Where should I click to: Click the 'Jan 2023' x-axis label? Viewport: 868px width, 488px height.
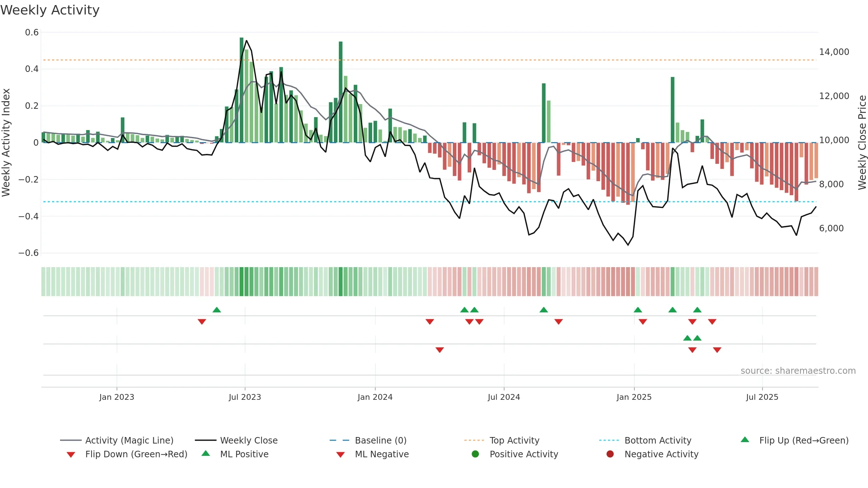[x=117, y=397]
